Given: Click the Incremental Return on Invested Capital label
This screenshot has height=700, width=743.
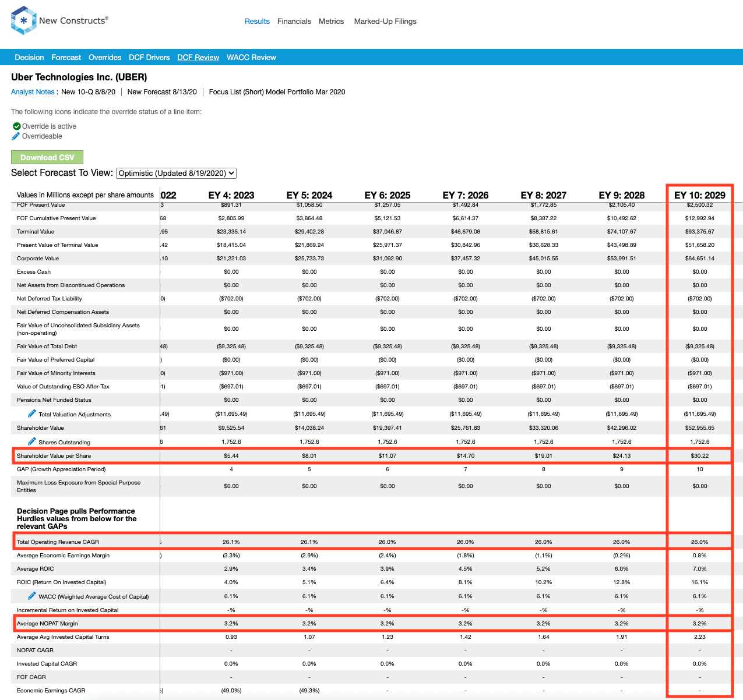Looking at the screenshot, I should point(68,610).
